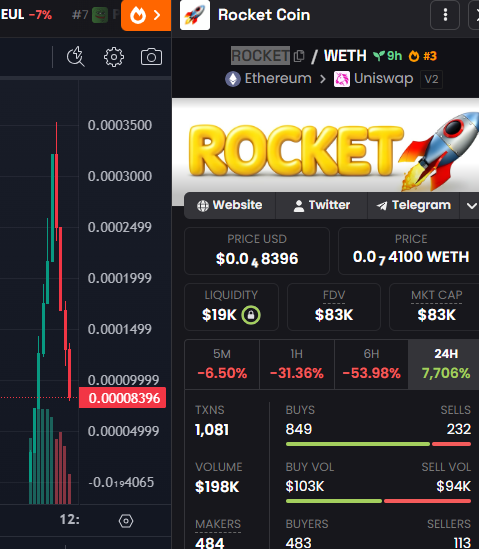Screen dimensions: 479x549
Task: Click the Uniswap unicorn icon
Action: (x=342, y=79)
